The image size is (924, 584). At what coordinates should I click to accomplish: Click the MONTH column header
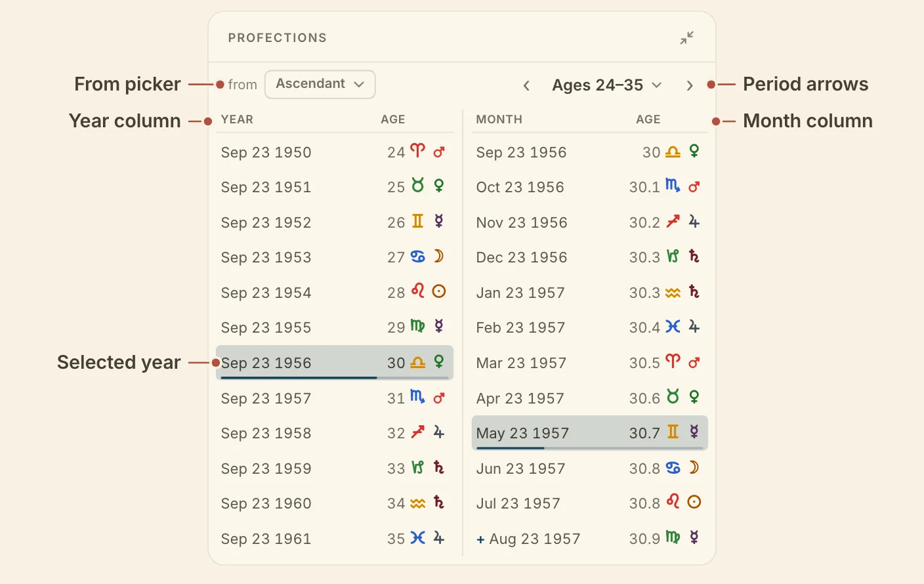click(x=499, y=119)
